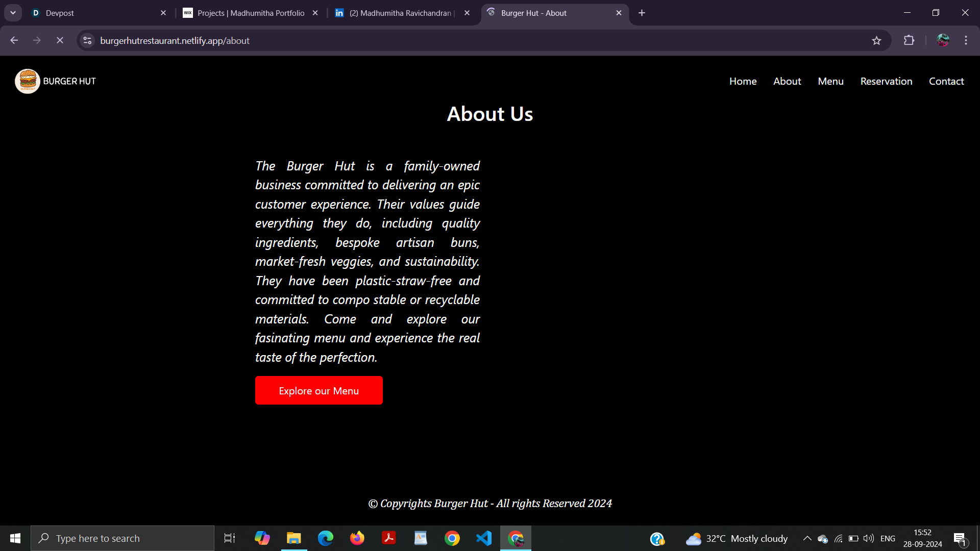Bookmark this page with star icon

pos(876,41)
